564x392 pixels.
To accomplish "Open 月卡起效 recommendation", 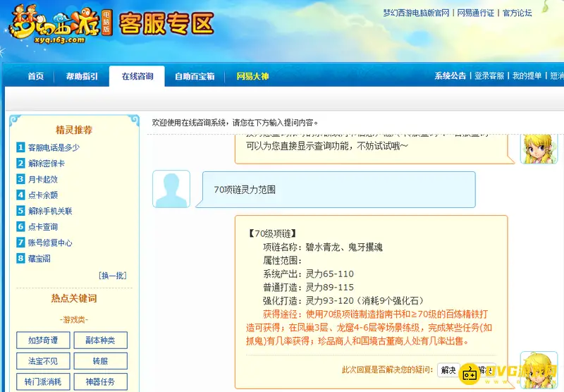I will pos(43,179).
